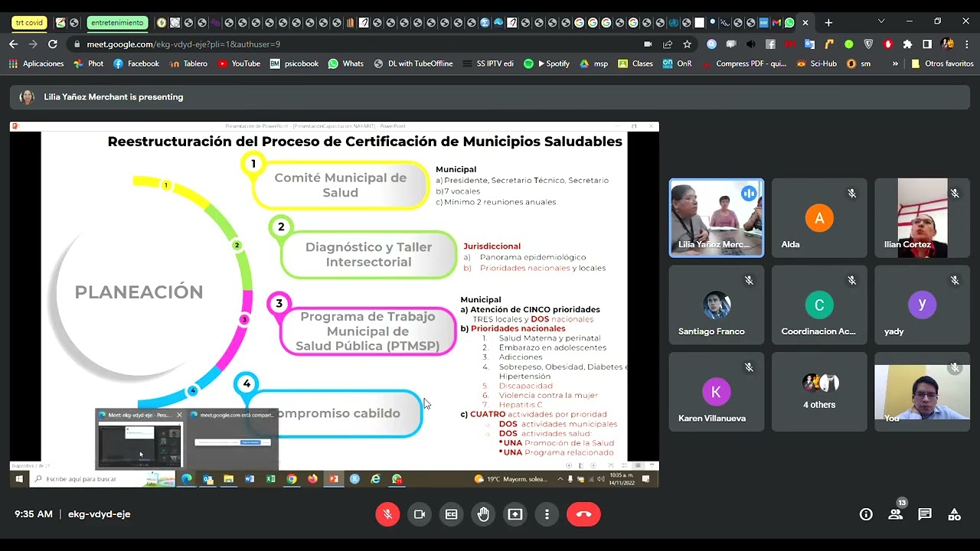Click Word icon in shared taskbar
This screenshot has height=551, width=980.
[x=250, y=479]
